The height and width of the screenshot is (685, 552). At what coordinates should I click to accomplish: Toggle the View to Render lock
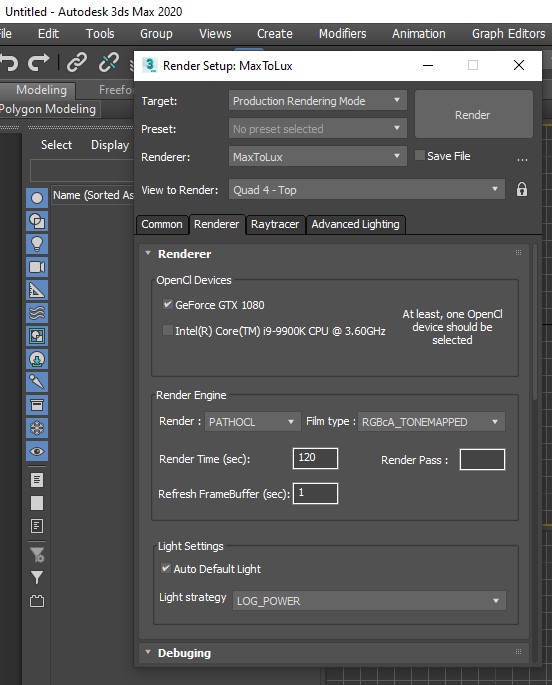(522, 190)
